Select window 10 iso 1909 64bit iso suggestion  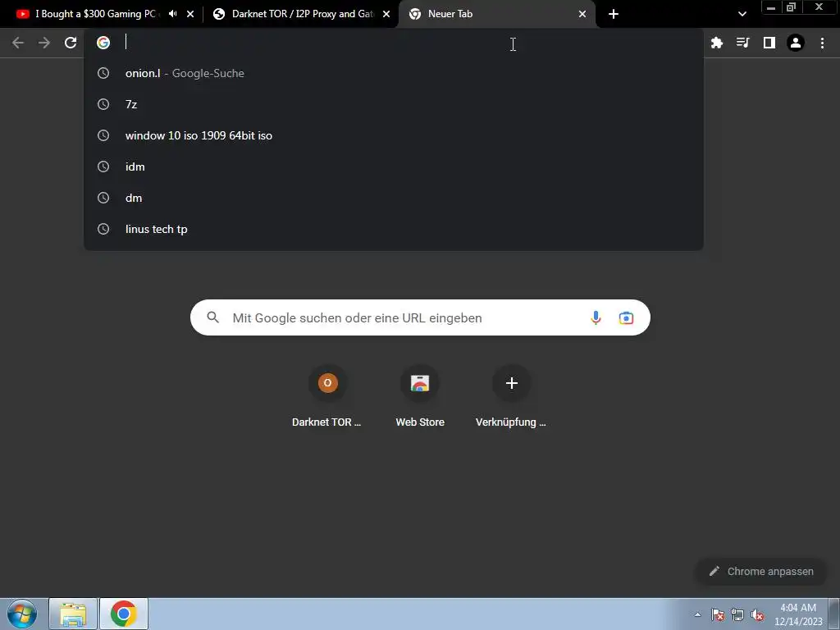point(394,135)
